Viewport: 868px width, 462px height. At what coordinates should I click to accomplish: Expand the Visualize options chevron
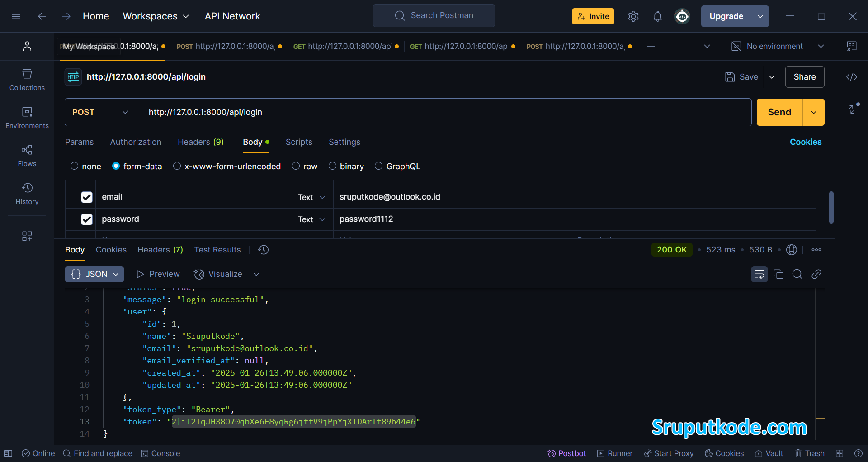pyautogui.click(x=256, y=274)
